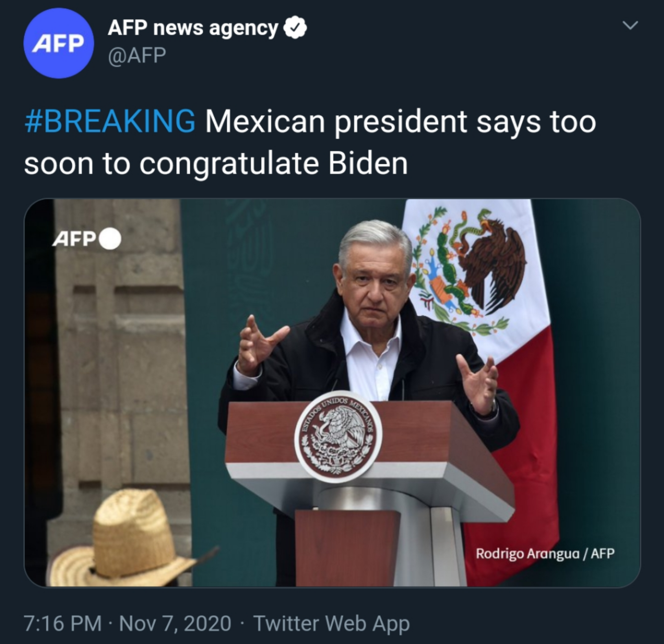Screen dimensions: 664x644
Task: Open the attached press conference photo
Action: (332, 393)
